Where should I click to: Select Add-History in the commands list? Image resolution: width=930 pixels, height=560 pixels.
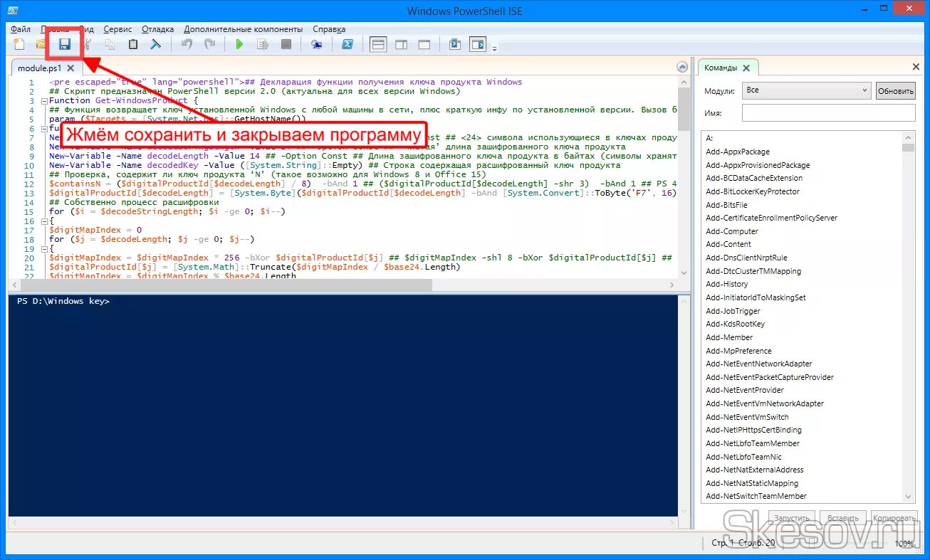point(727,284)
